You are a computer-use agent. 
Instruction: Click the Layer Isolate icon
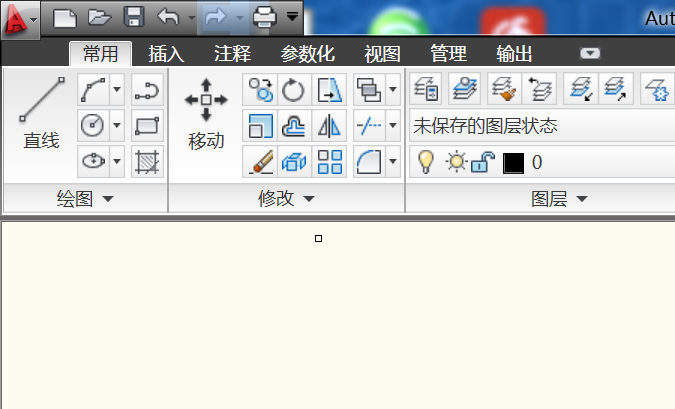pyautogui.click(x=581, y=89)
